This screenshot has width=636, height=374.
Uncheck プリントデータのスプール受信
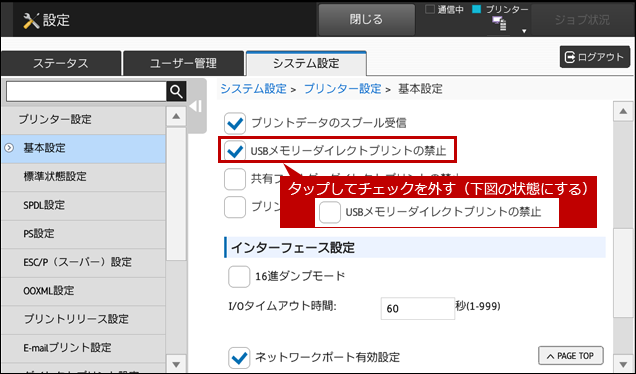[235, 123]
